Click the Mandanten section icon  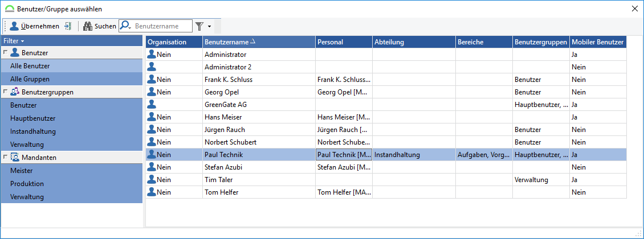coord(15,157)
